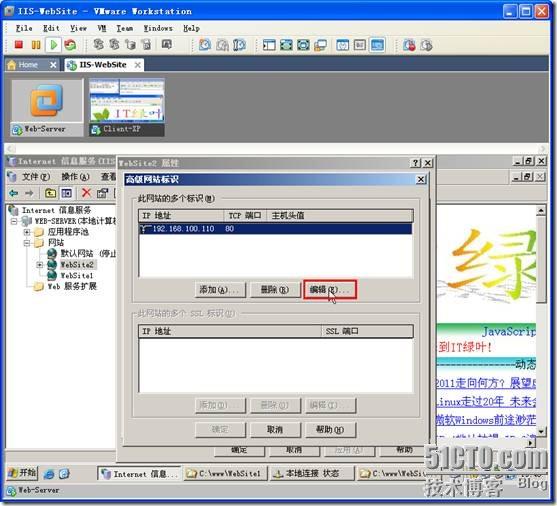Click 取消 in the 高级网站标识 dialog
The height and width of the screenshot is (506, 557).
(275, 430)
